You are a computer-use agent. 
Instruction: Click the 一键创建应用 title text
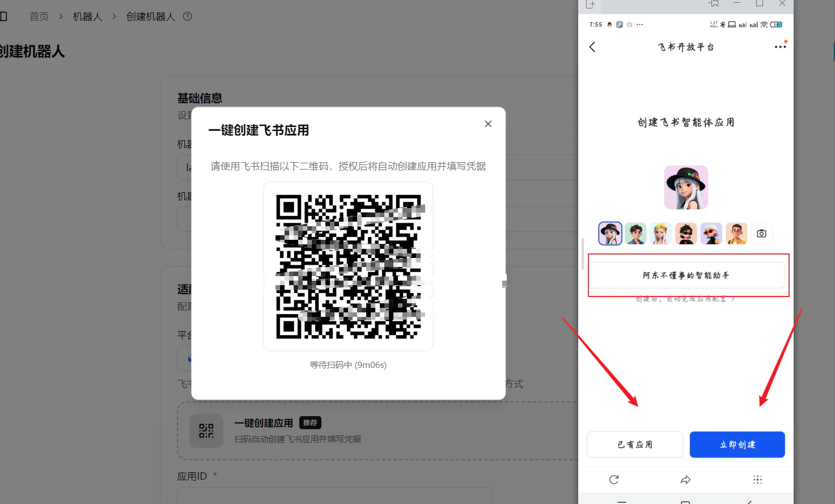(x=264, y=423)
